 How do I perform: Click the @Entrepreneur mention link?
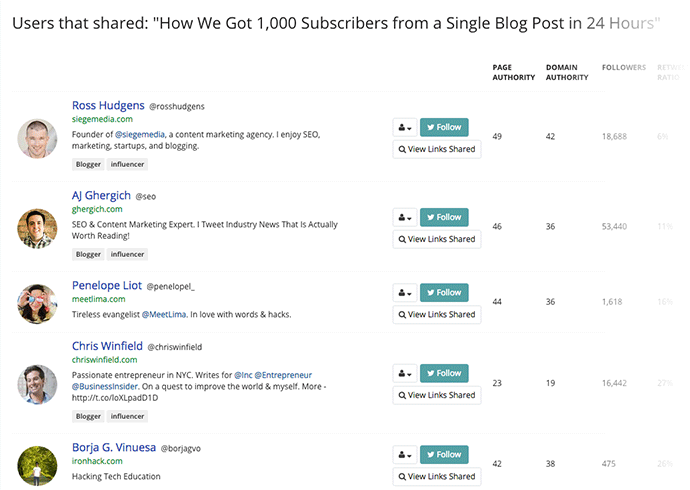click(283, 375)
